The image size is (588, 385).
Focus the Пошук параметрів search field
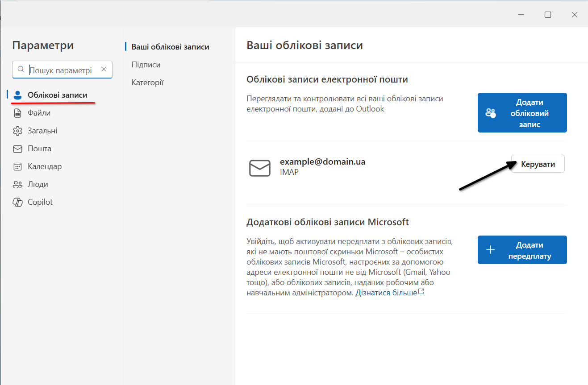pyautogui.click(x=63, y=70)
